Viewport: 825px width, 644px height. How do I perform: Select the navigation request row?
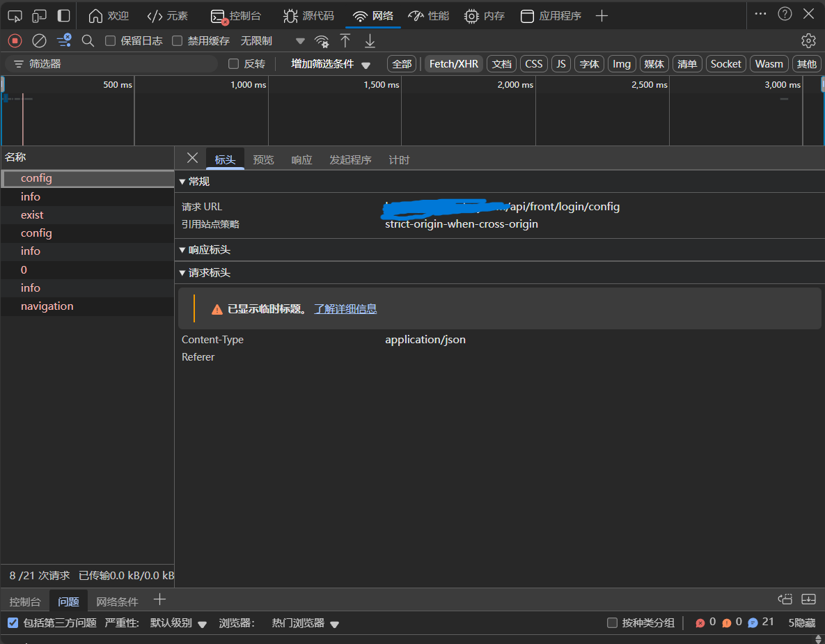tap(87, 306)
